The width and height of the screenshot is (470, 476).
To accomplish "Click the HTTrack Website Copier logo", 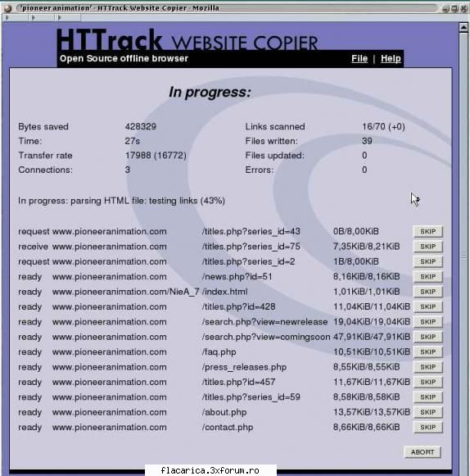I will (187, 39).
